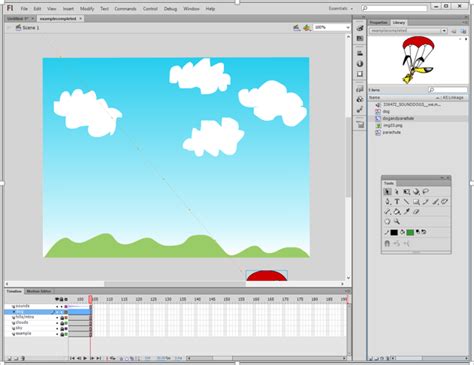Screen dimensions: 474x365
Task: Select the Deco tool
Action: click(x=445, y=202)
